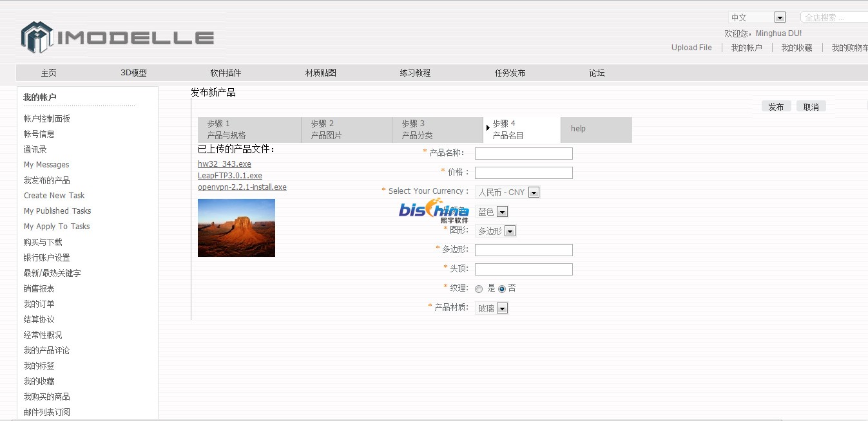The height and width of the screenshot is (421, 868).
Task: Open the 论坛 navigation item
Action: [x=597, y=73]
